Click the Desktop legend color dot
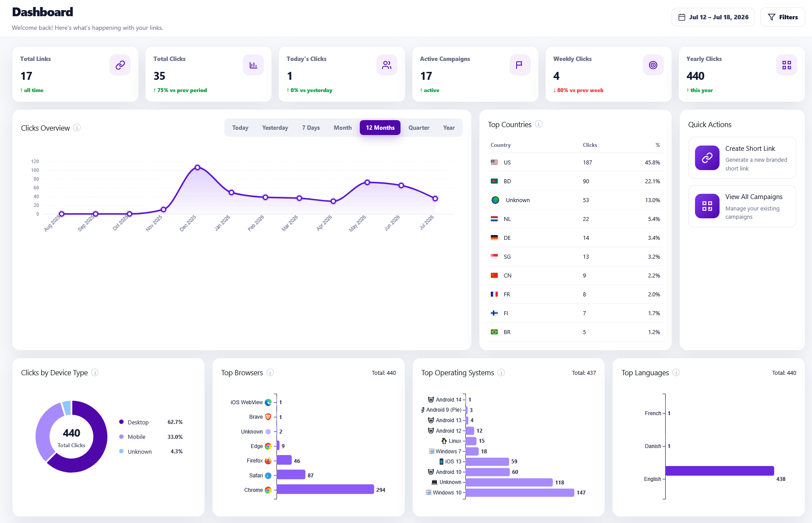The image size is (812, 523). (x=121, y=422)
